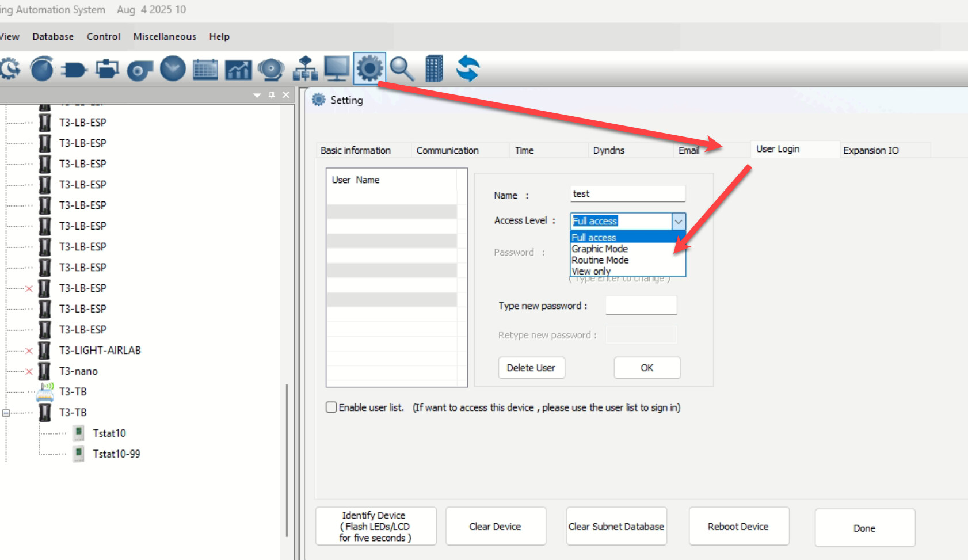Click the Delete User button

point(531,368)
